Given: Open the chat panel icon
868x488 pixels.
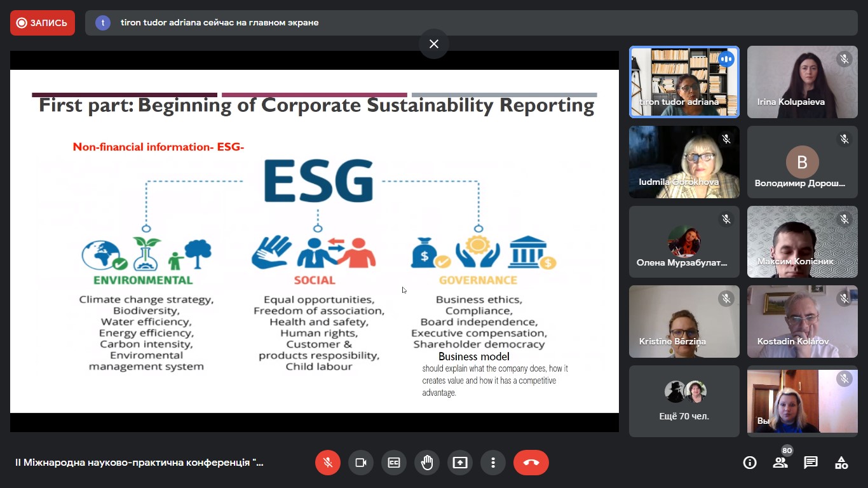Looking at the screenshot, I should [x=811, y=463].
